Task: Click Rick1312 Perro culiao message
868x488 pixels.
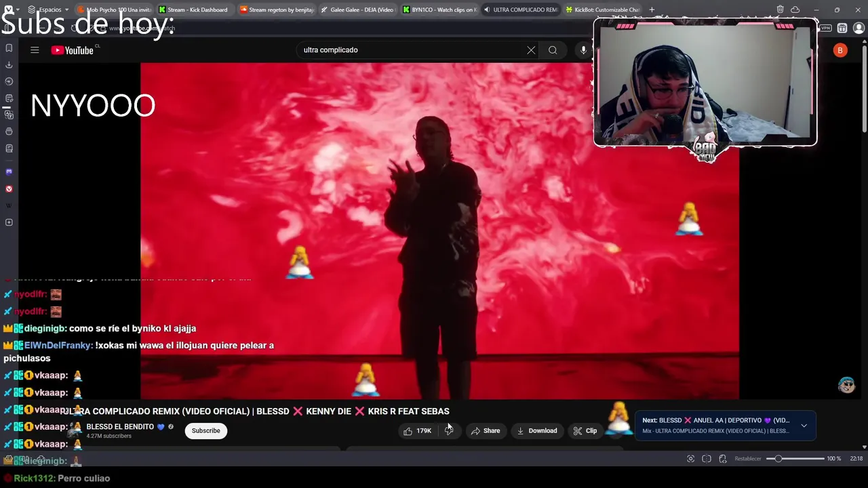Action: point(56,479)
